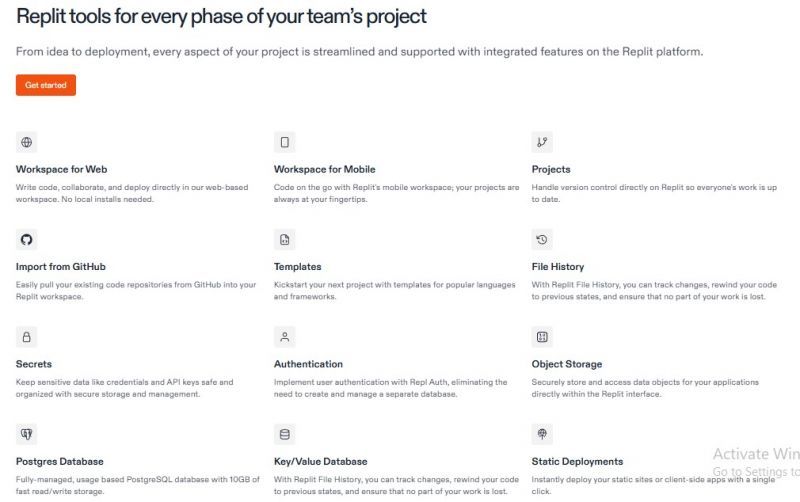This screenshot has height=502, width=800.
Task: Click the GitHub logo icon
Action: tap(27, 240)
